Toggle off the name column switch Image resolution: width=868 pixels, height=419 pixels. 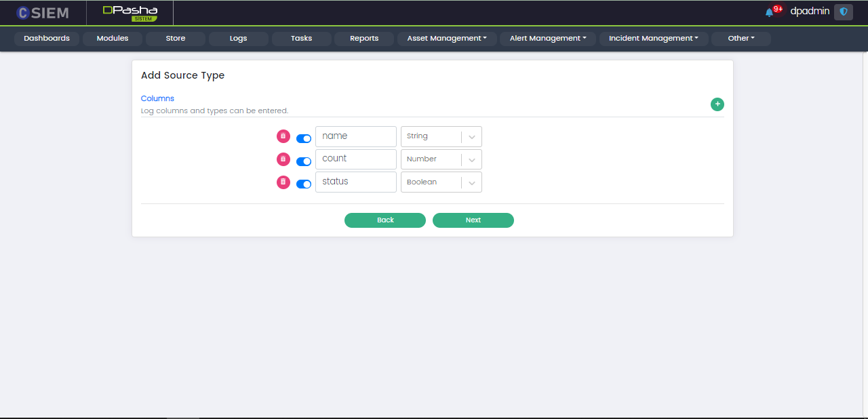click(x=304, y=138)
